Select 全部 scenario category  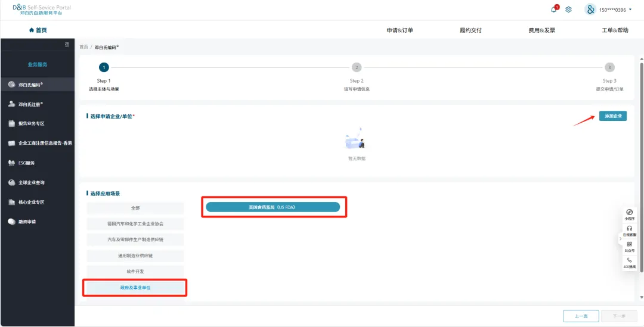135,208
